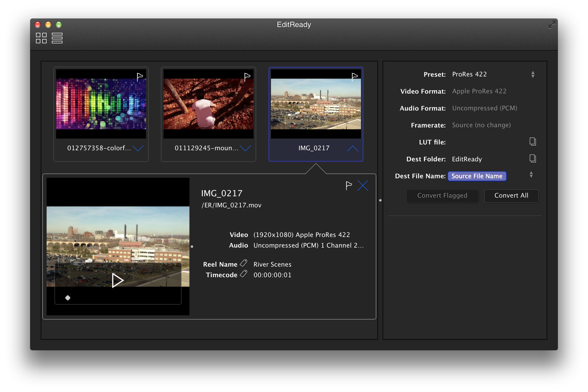Expand details for 012757358-colorf clip

click(138, 148)
